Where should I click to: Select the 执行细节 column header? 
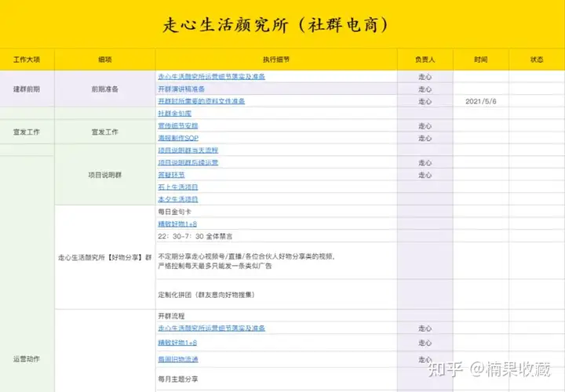[276, 60]
